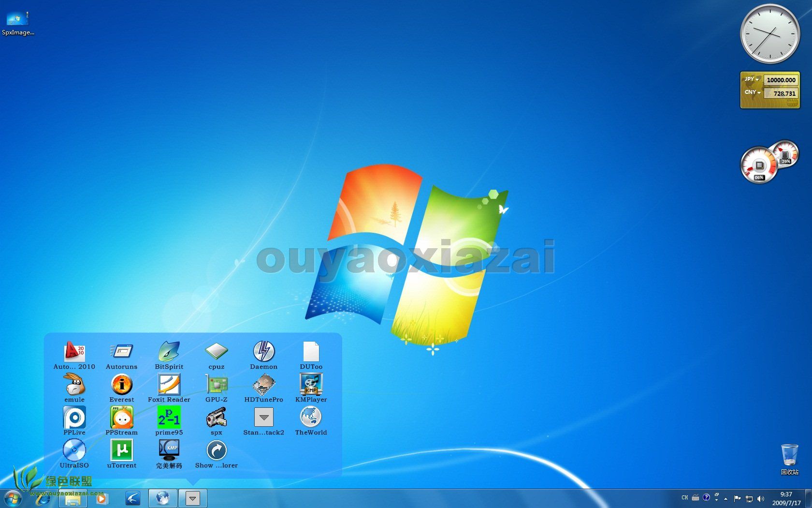Open the SpxImage desktop icon
812x508 pixels.
click(18, 24)
